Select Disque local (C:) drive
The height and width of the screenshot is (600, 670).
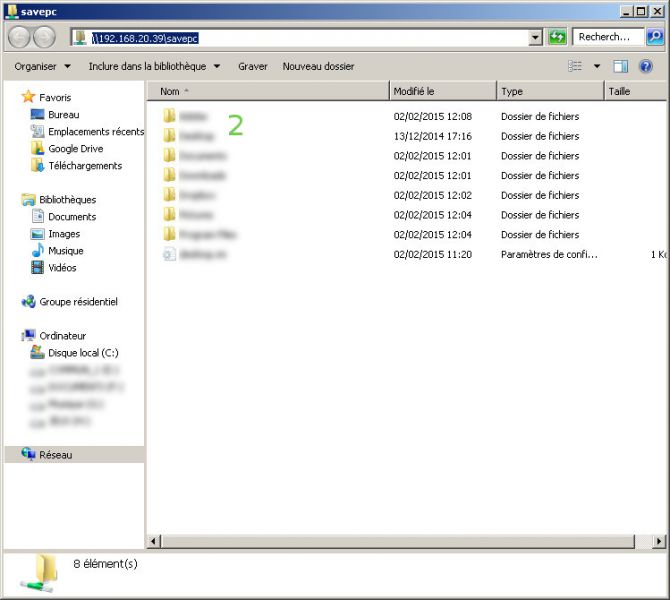click(83, 353)
